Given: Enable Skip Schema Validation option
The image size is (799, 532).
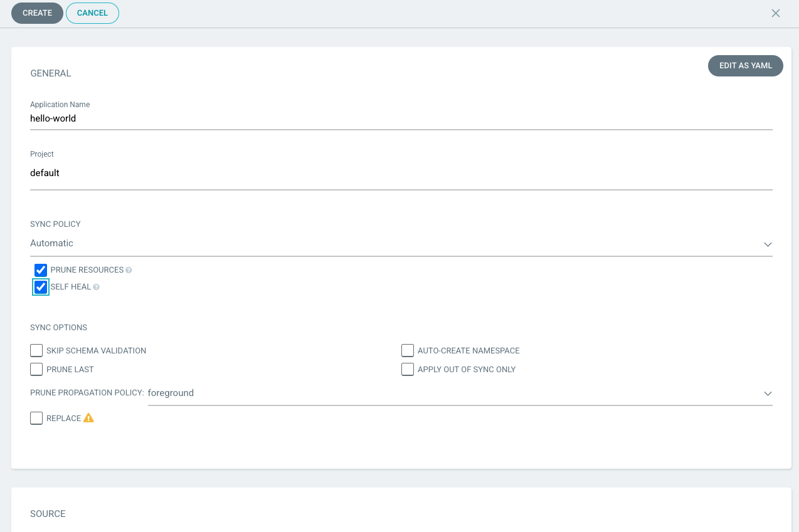Looking at the screenshot, I should 36,350.
